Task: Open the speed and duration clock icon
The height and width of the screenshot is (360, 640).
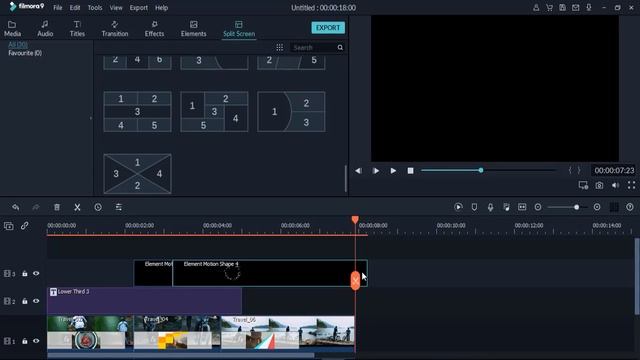Action: (x=98, y=207)
